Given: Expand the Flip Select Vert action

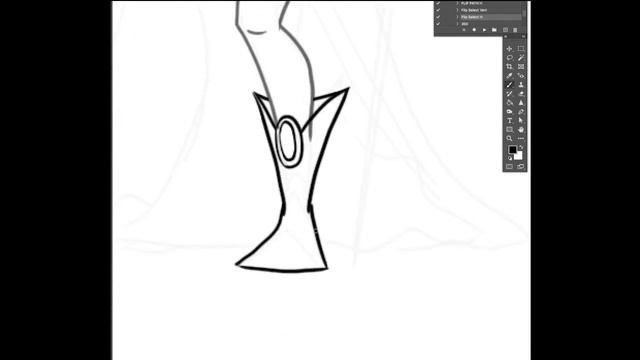Looking at the screenshot, I should click(457, 10).
